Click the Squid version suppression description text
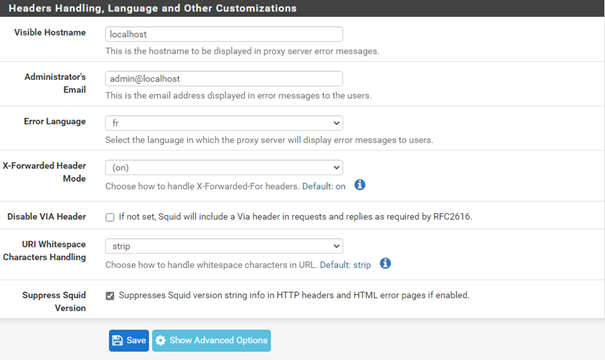Viewport: 605px width, 360px height. 294,295
